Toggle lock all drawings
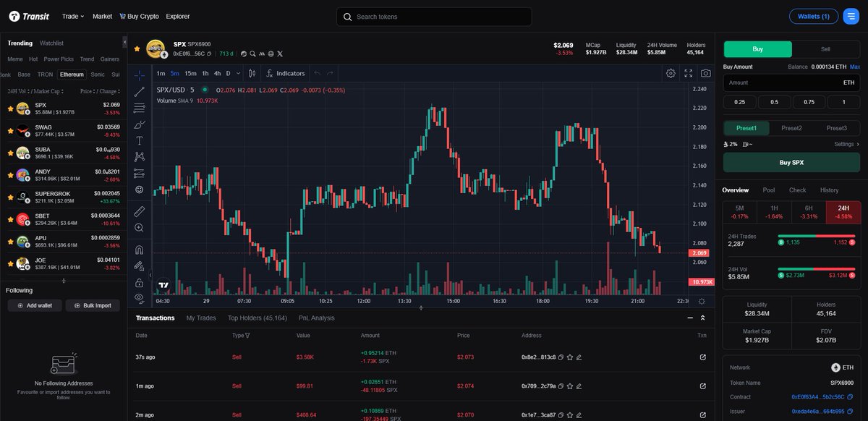The height and width of the screenshot is (421, 868). [140, 282]
